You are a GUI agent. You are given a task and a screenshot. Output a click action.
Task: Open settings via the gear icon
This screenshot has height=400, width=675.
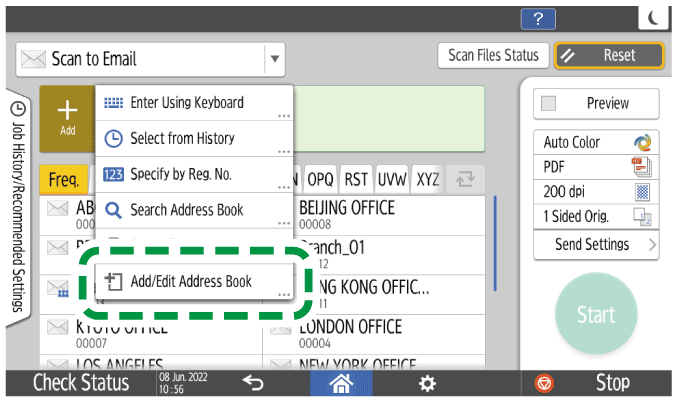tap(427, 382)
